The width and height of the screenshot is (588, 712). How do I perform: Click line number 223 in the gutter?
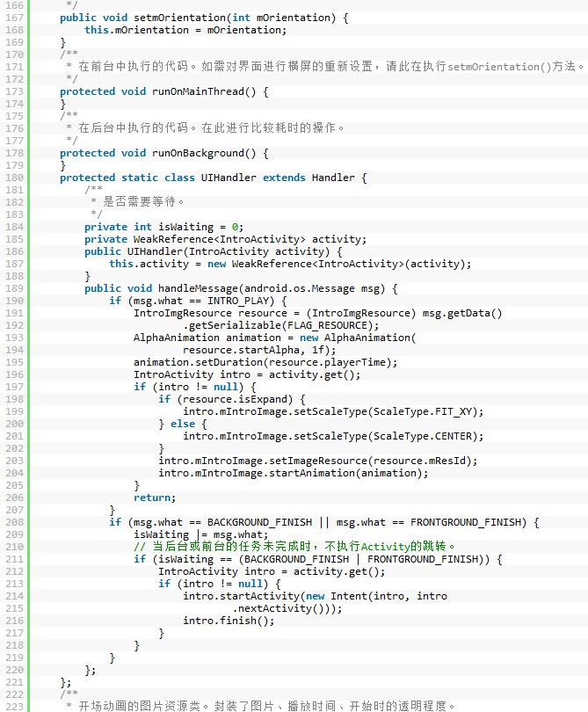click(14, 707)
